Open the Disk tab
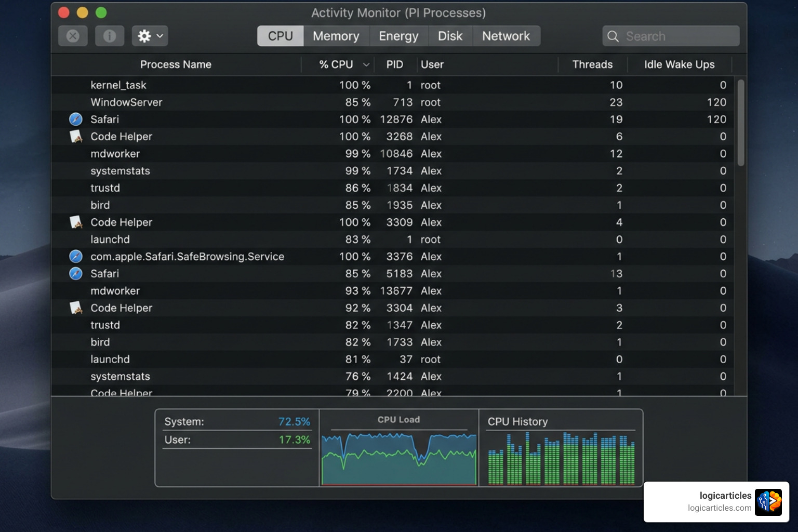This screenshot has height=532, width=798. pos(450,36)
